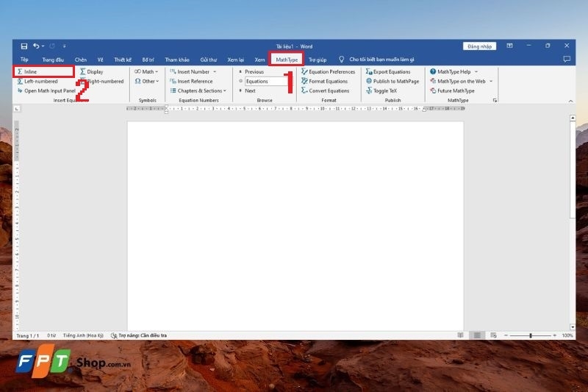Jump to the Next equation
588x392 pixels.
(247, 90)
